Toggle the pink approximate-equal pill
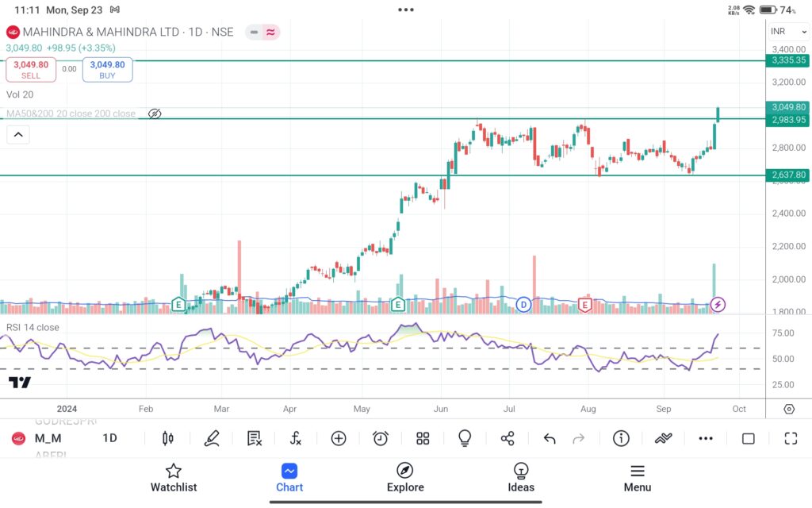812x508 pixels. 271,32
